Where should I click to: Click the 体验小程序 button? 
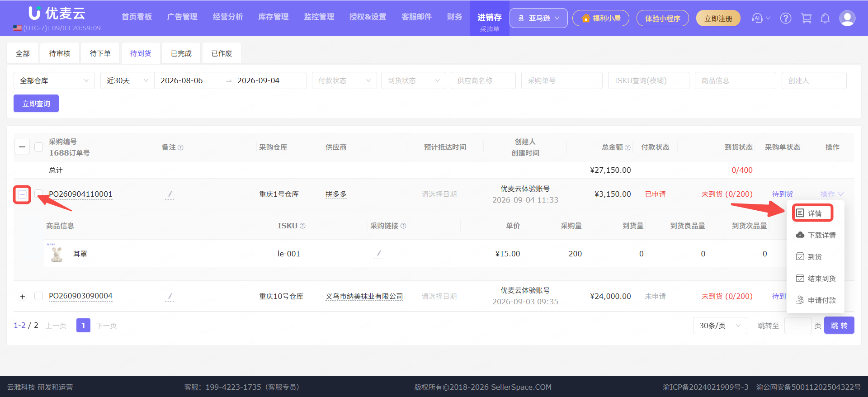662,19
